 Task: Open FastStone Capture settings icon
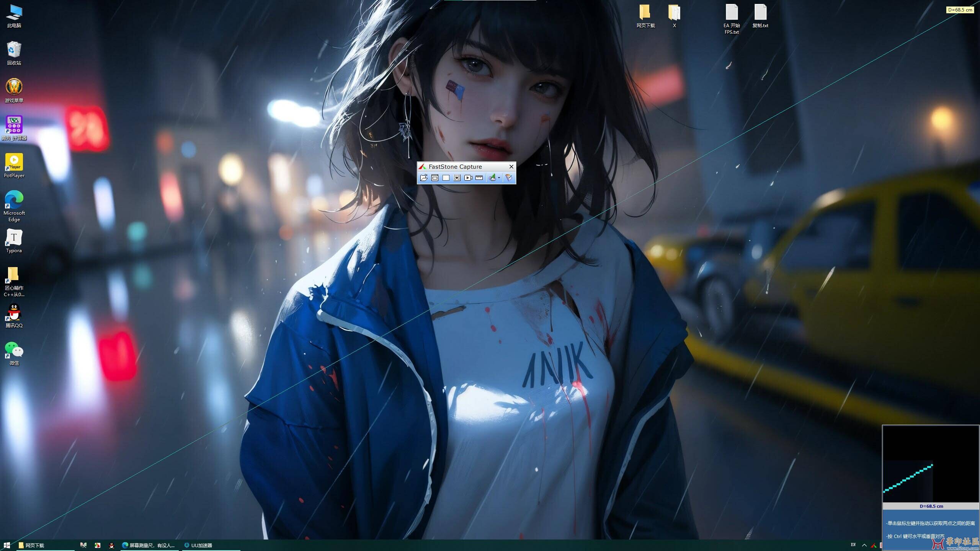tap(509, 178)
